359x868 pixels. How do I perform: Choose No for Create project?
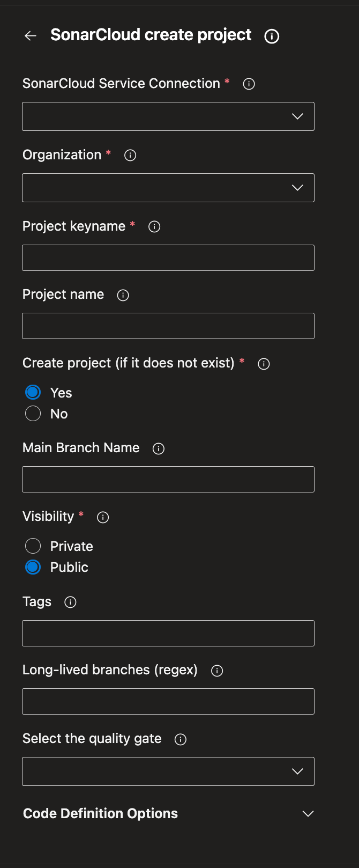pos(33,414)
